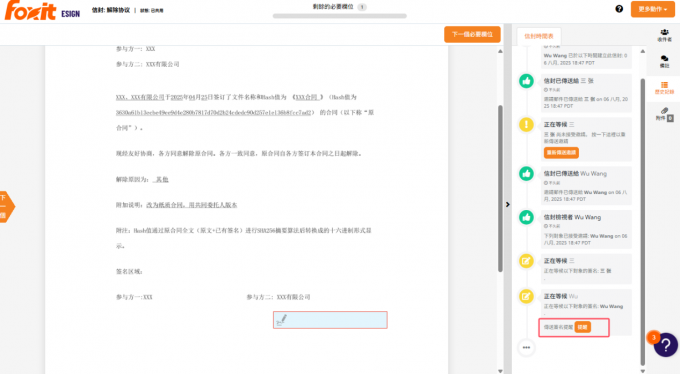Click the thumbs-up icon for 信封已傳送給 Wu Wang
Image resolution: width=680 pixels, height=374 pixels.
point(526,174)
